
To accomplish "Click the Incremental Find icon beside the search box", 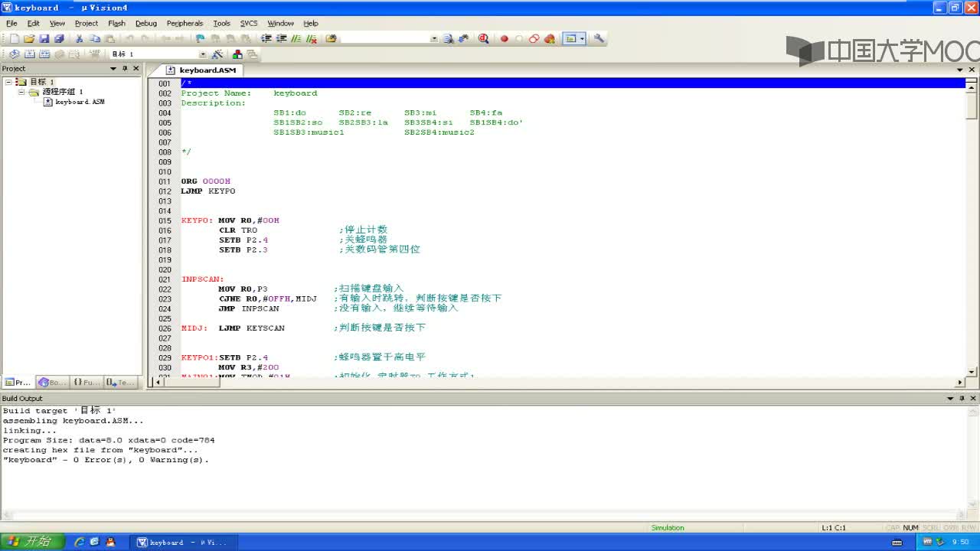I will coord(464,39).
